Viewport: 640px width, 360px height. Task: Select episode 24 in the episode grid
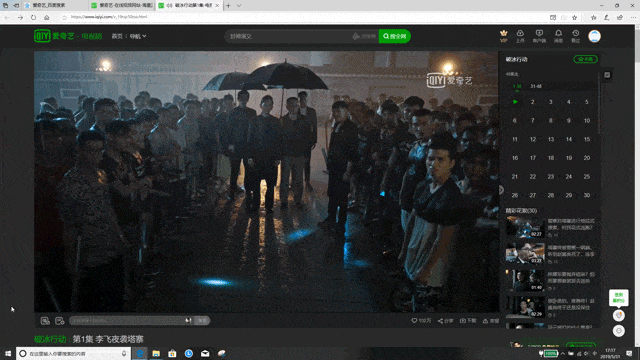[x=569, y=177]
